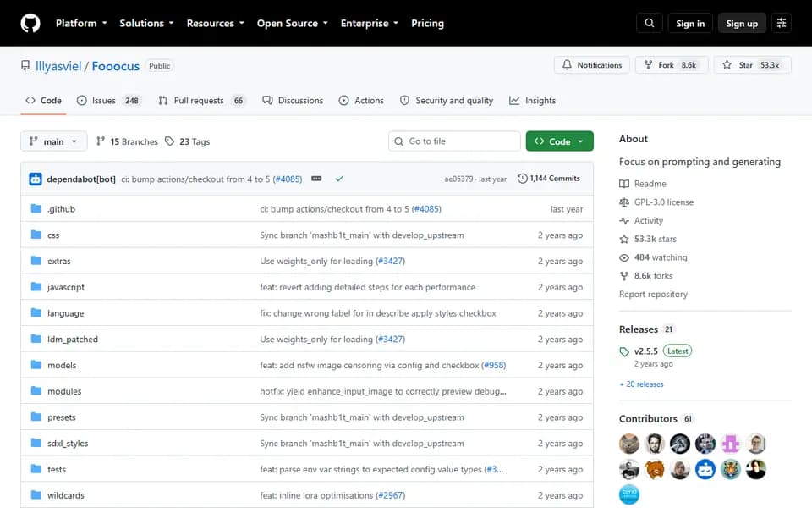Open the extras folder
This screenshot has width=812, height=508.
coord(59,261)
